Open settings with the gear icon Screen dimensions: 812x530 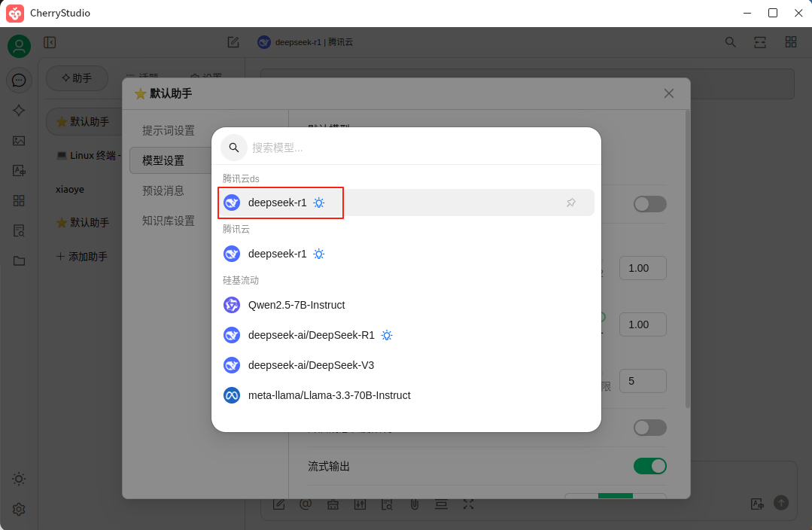pyautogui.click(x=19, y=509)
